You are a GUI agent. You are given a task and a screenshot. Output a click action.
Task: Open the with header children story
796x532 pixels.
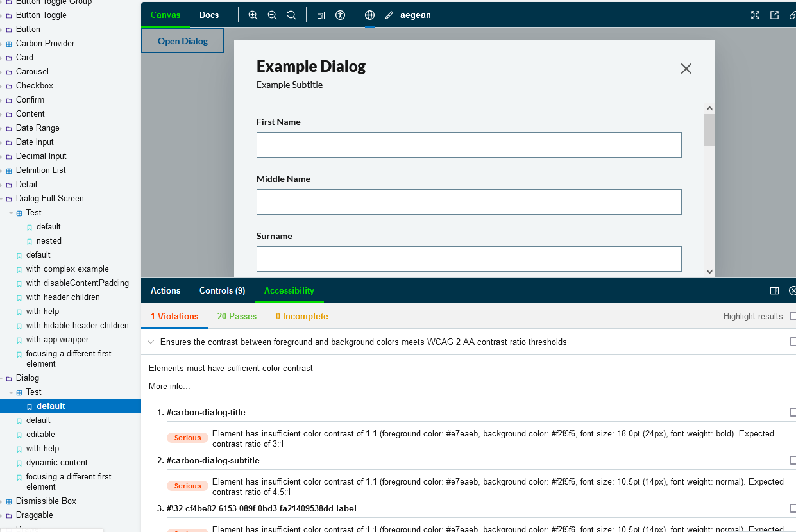coord(63,297)
